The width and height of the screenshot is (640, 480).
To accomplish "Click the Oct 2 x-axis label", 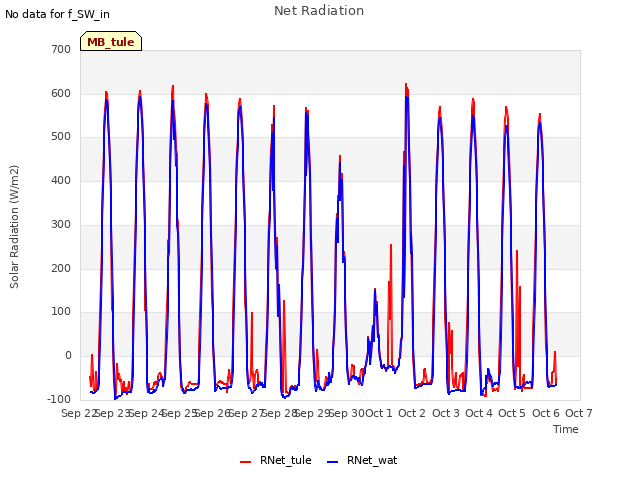I will (x=412, y=413).
